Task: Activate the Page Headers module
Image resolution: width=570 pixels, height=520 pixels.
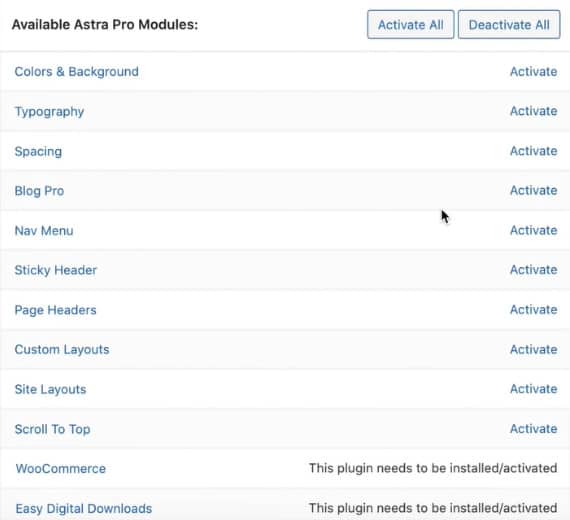Action: (533, 309)
